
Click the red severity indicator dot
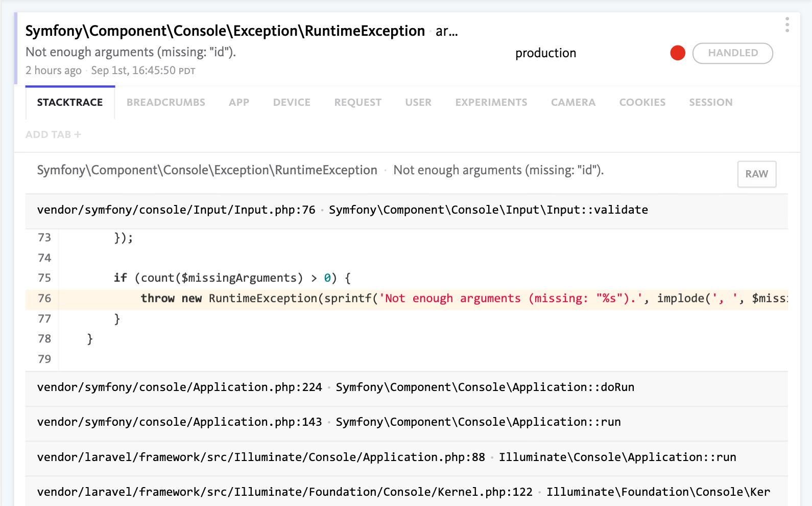coord(678,53)
